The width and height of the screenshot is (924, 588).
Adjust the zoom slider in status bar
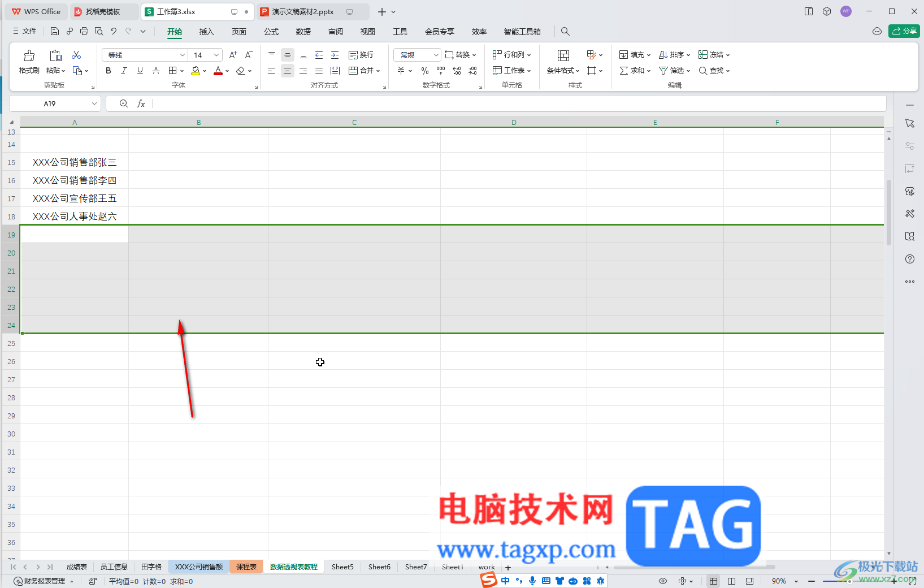848,581
